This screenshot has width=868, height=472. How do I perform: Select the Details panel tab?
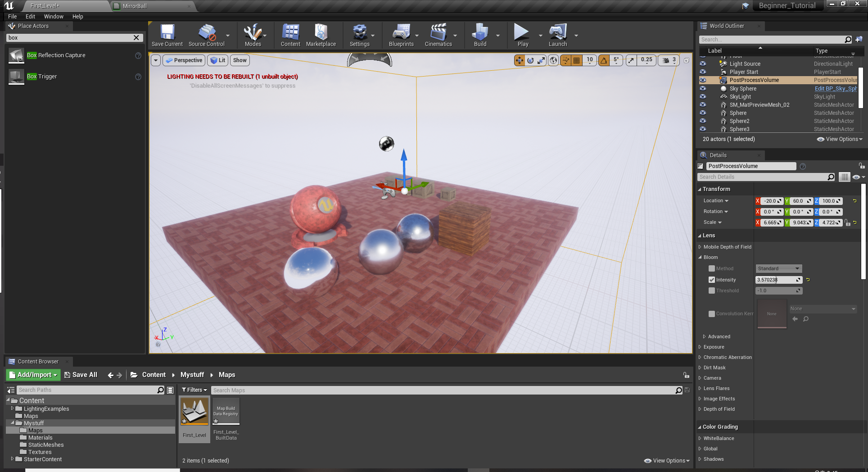[x=718, y=155]
